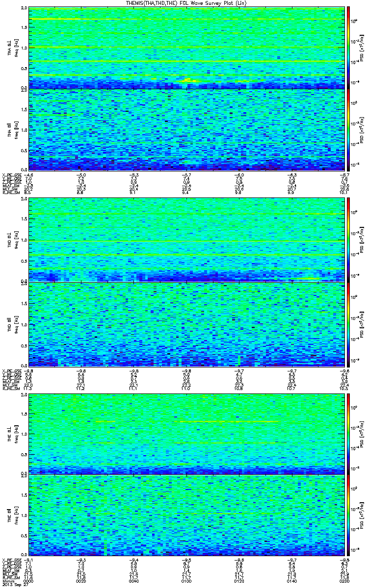The height and width of the screenshot is (588, 368).
Task: Click the PSD units label of THE B-parallel colorbar
Action: 362,514
